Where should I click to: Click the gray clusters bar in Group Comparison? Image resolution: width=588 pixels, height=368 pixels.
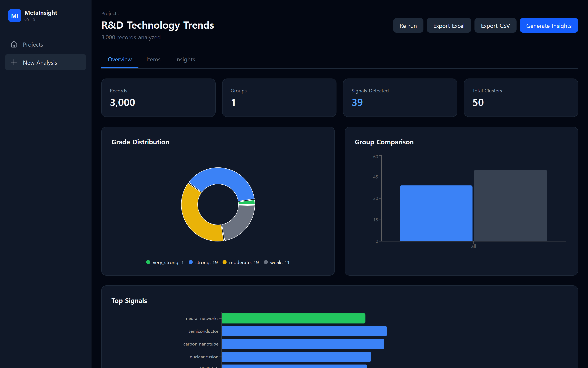510,205
